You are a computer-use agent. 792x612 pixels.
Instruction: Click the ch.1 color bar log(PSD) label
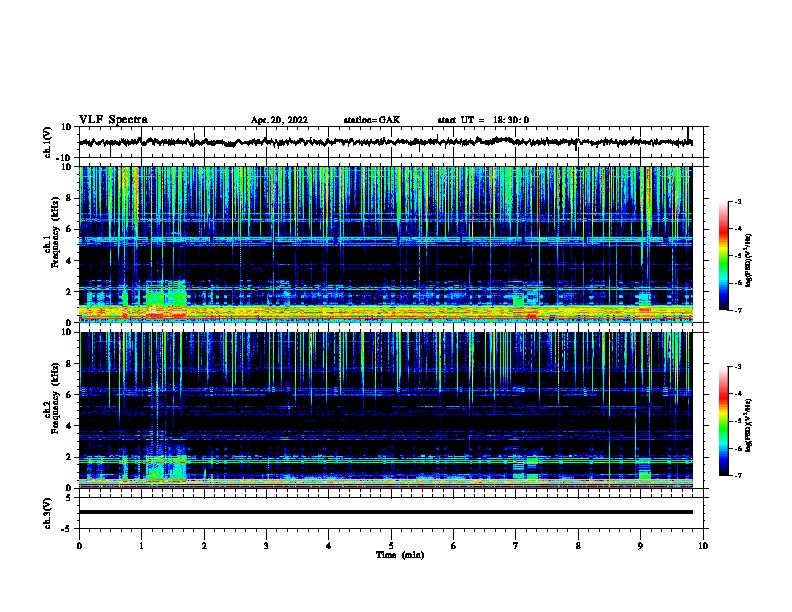click(x=749, y=261)
